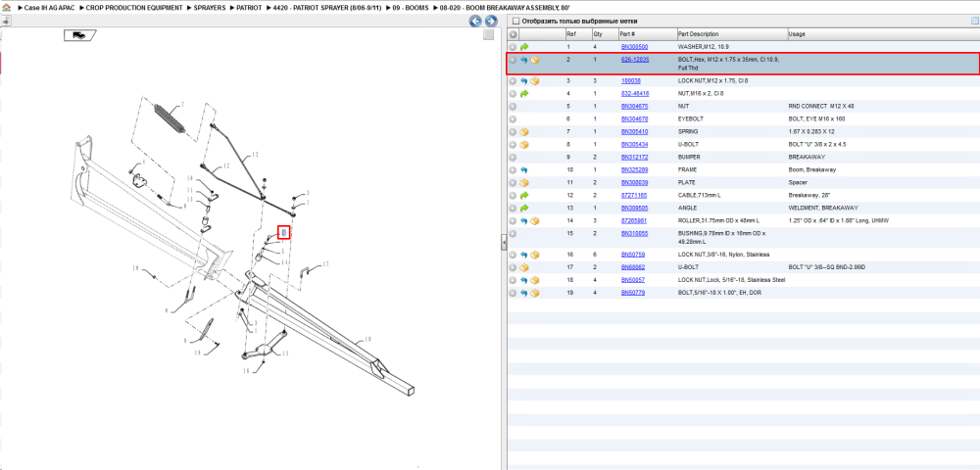The height and width of the screenshot is (470, 980).
Task: Click package icon in BOLT,Hex M12 row
Action: coord(535,60)
